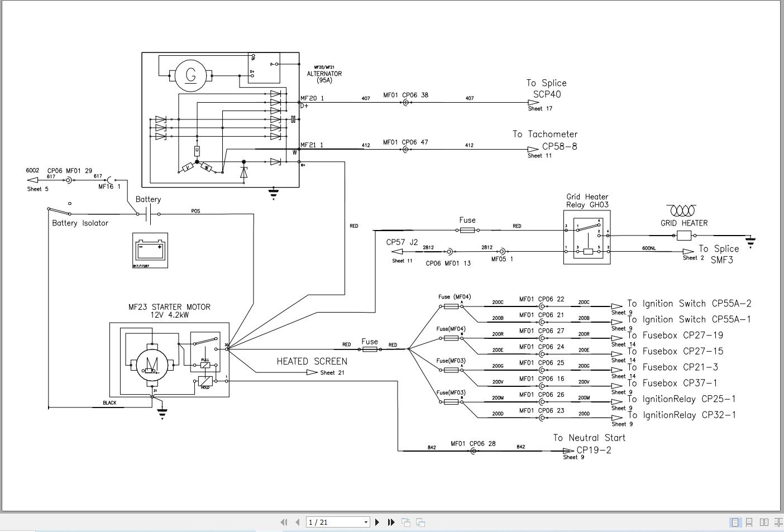Go to the first page
The image size is (784, 532).
[284, 523]
